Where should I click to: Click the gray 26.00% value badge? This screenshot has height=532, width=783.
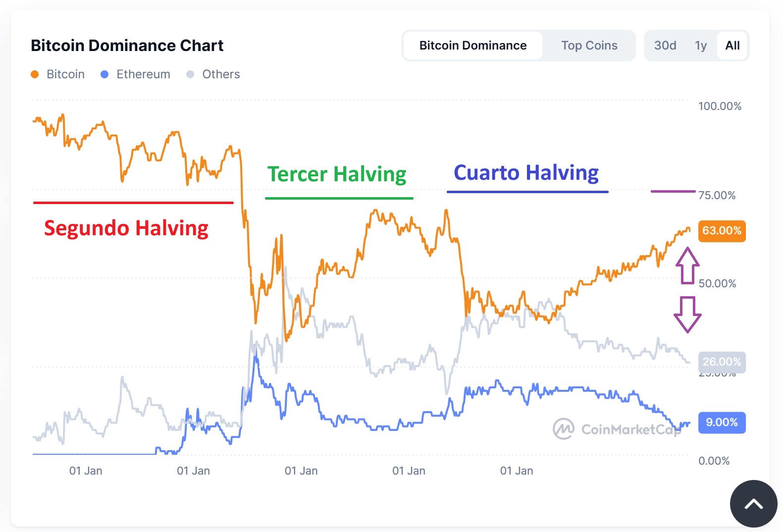click(x=722, y=362)
